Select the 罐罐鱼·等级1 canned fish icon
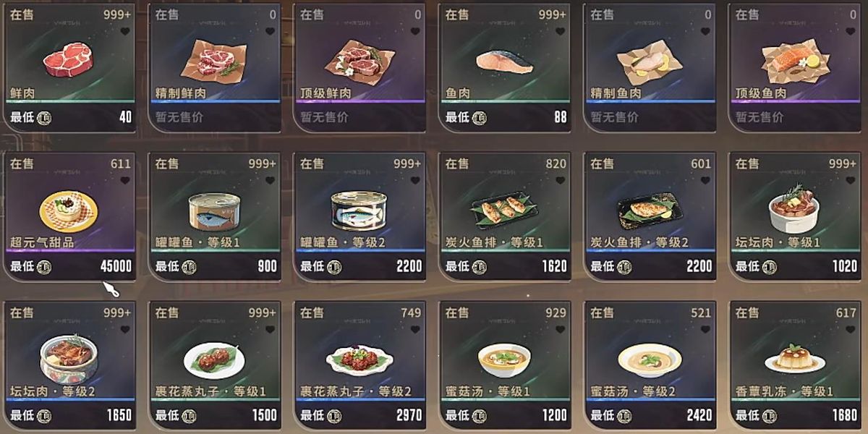This screenshot has width=868, height=434. click(214, 211)
